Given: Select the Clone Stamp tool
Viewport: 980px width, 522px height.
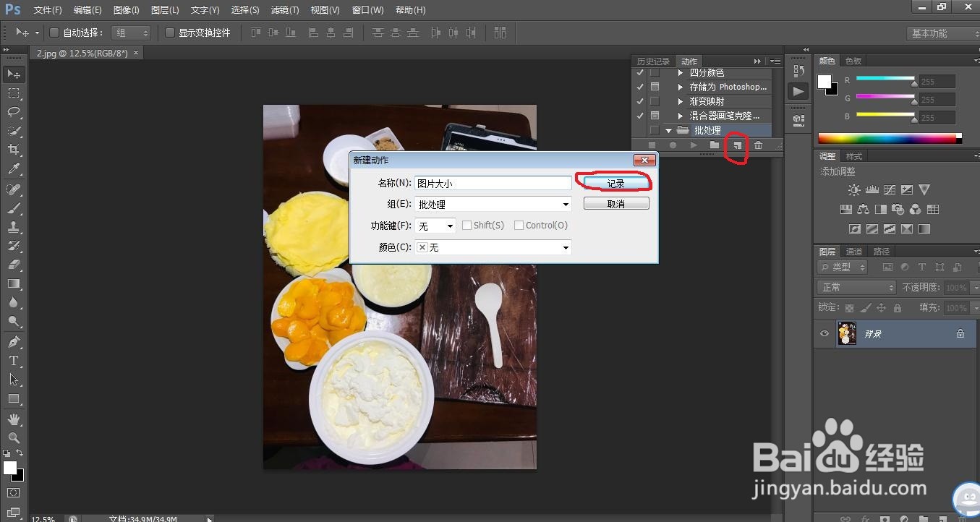Looking at the screenshot, I should (14, 227).
